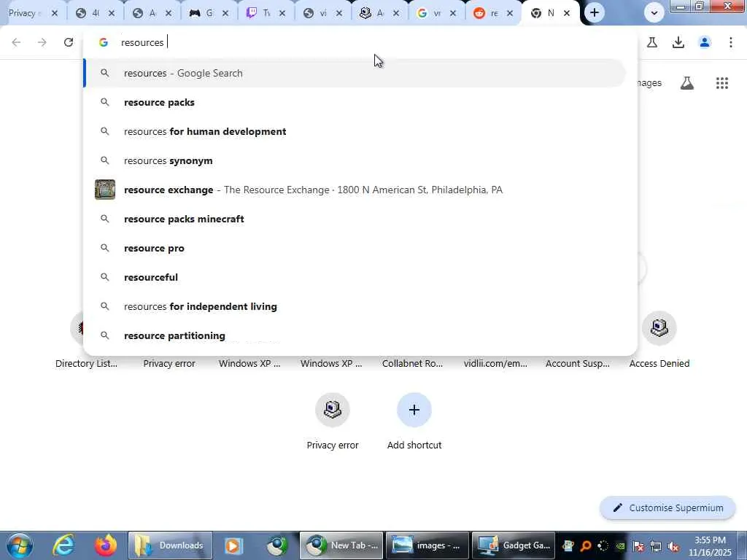Choose 'resources for human development' suggestion
The width and height of the screenshot is (747, 560).
355,131
